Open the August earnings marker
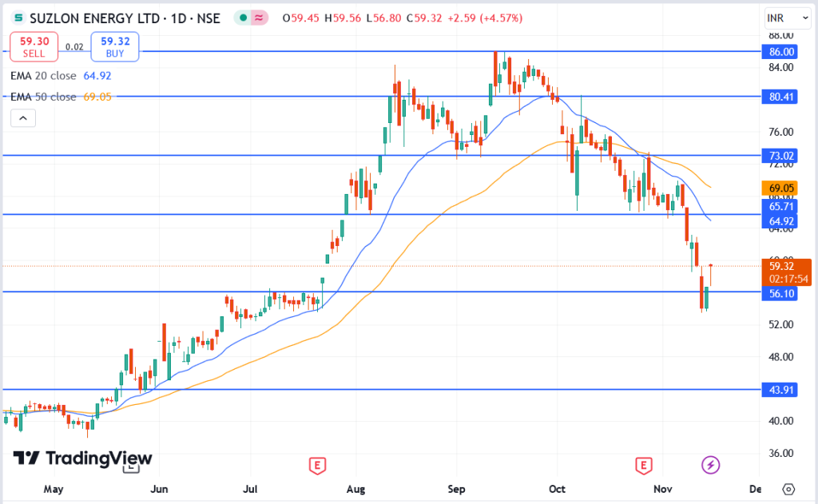 [318, 465]
